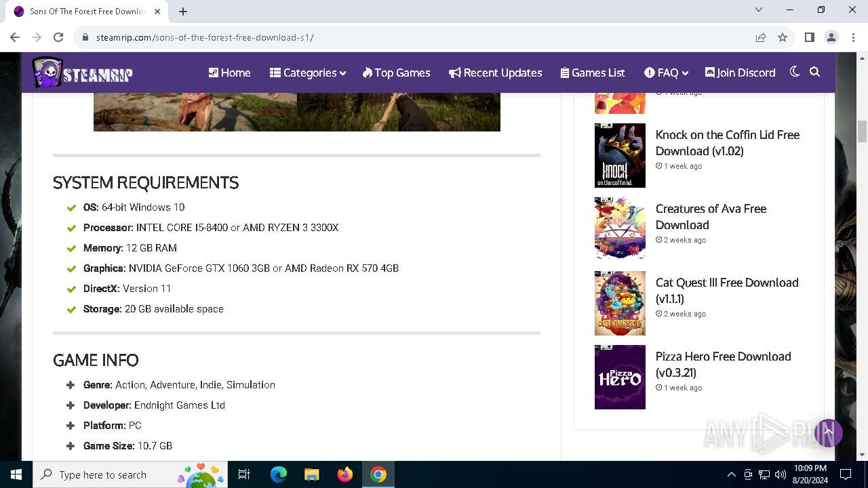
Task: Open File Explorer from taskbar
Action: coord(312,474)
